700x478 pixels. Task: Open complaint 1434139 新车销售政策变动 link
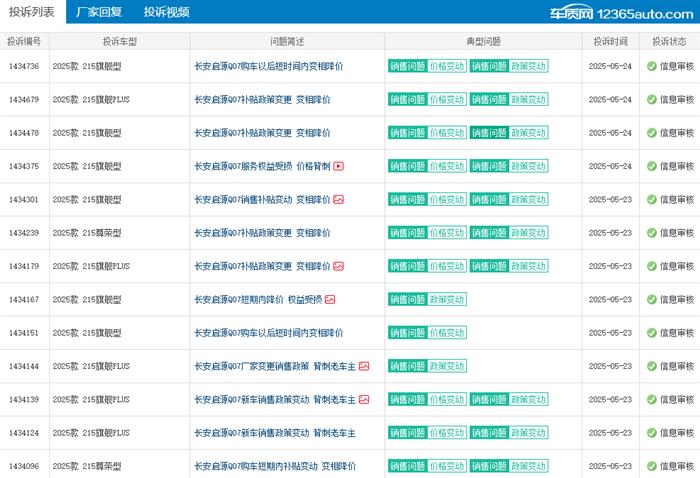click(275, 399)
